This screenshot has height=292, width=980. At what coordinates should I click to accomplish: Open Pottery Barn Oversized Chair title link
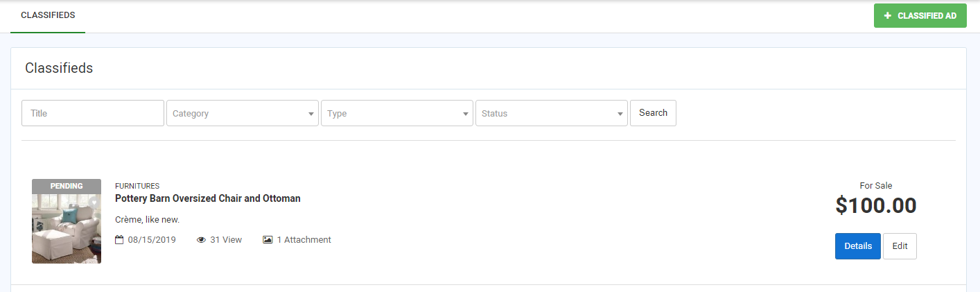[207, 198]
